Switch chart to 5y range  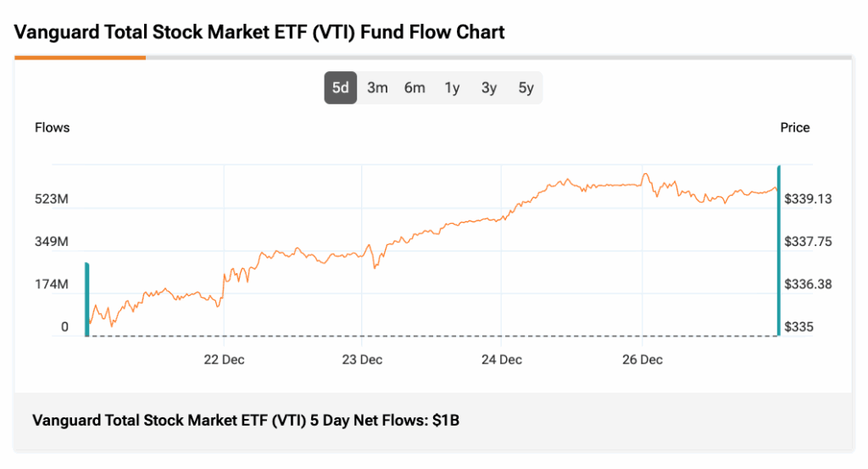(526, 87)
